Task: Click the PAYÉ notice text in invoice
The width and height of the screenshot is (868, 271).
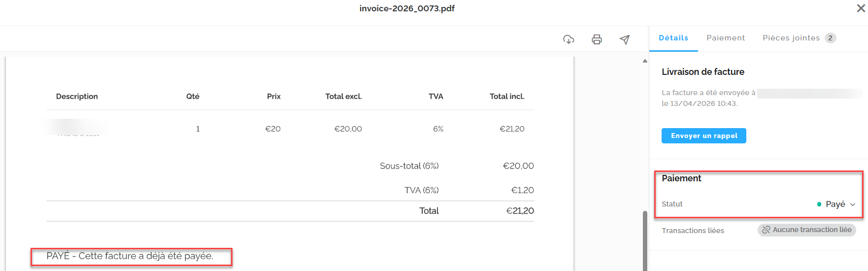Action: tap(130, 256)
